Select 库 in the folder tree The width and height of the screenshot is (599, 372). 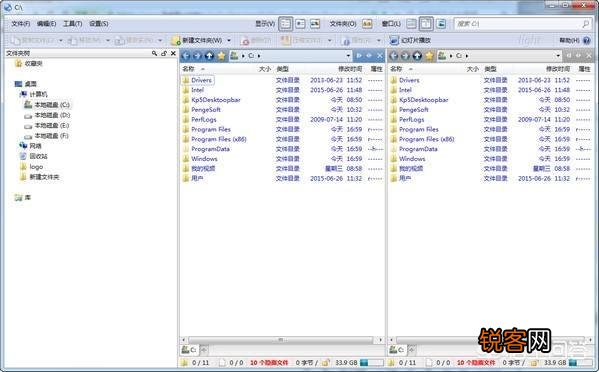pyautogui.click(x=28, y=197)
